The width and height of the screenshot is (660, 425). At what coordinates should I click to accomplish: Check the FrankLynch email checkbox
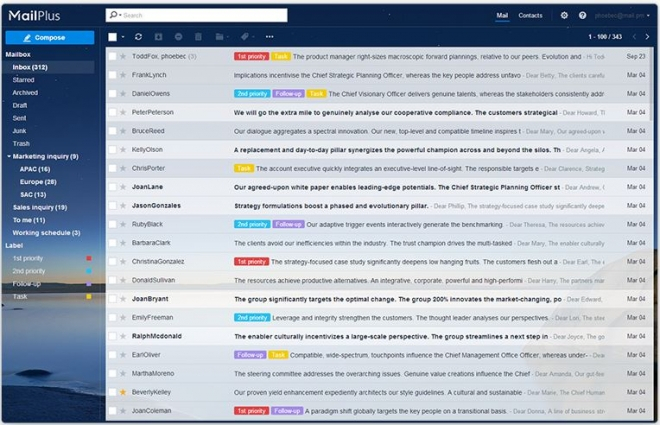point(113,75)
